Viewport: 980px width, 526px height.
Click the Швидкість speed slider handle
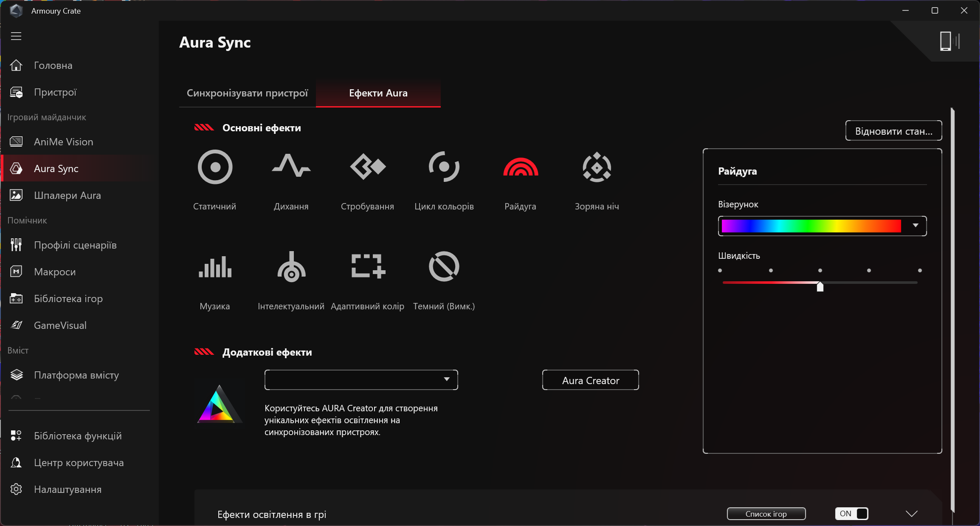click(820, 287)
